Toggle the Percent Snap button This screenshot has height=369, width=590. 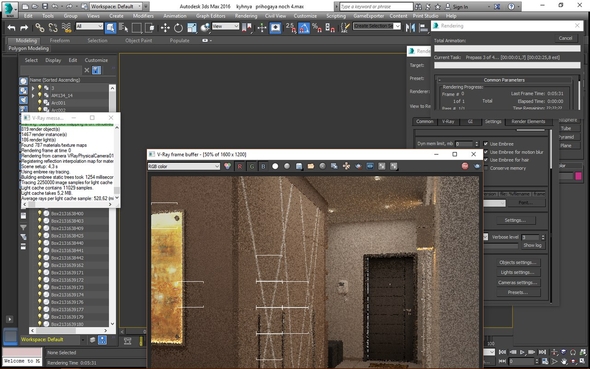tap(317, 27)
